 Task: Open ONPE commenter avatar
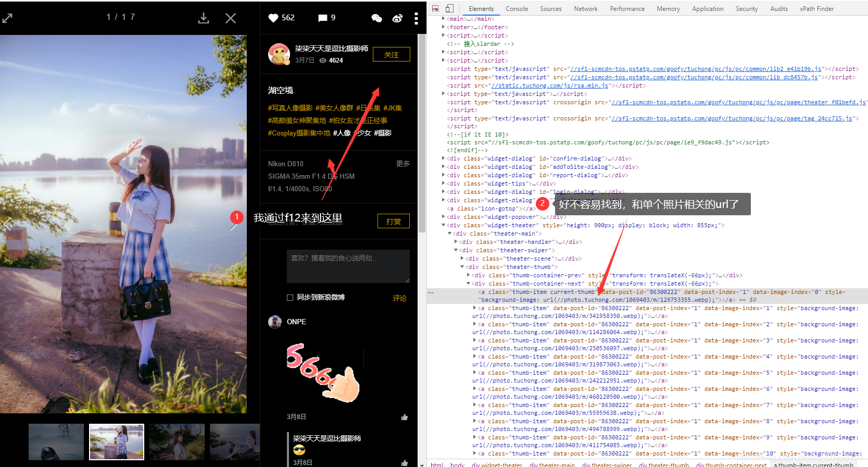click(275, 322)
